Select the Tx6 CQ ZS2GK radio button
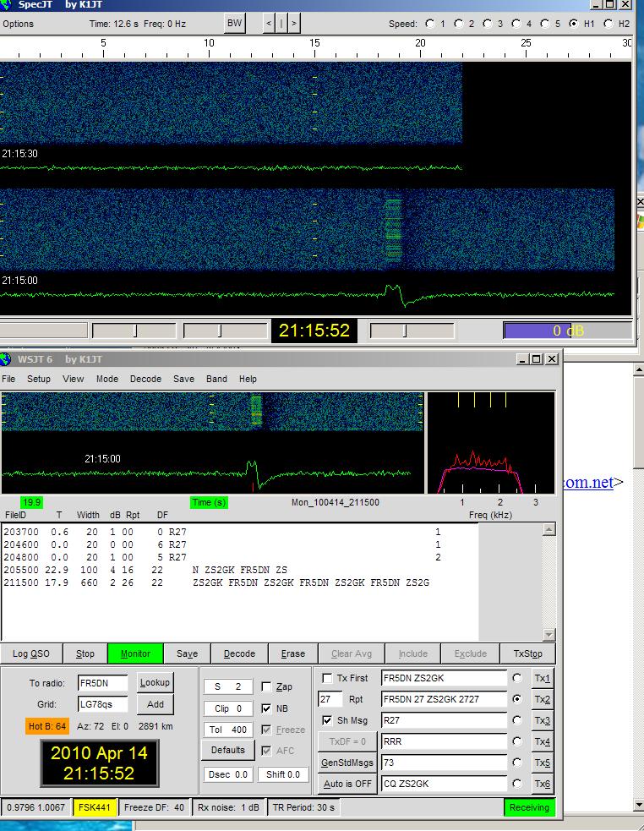This screenshot has width=644, height=831. point(517,784)
